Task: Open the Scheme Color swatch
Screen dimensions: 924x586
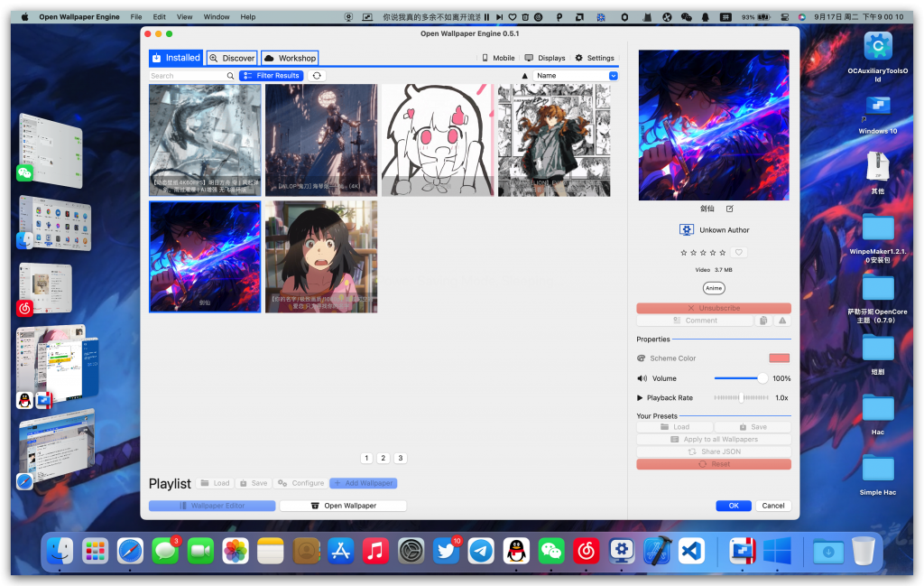Action: pyautogui.click(x=779, y=358)
